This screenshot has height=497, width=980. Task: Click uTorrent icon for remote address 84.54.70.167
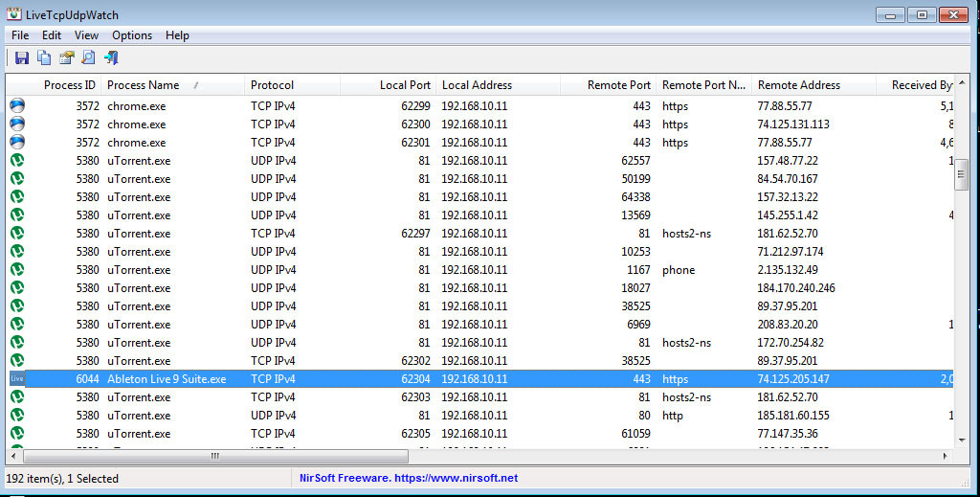pos(17,178)
